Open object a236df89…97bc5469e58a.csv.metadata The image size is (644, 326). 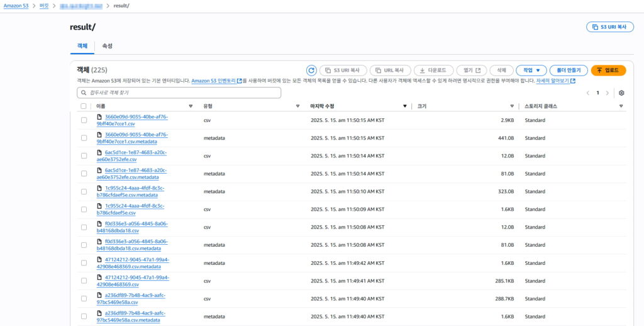click(x=131, y=316)
